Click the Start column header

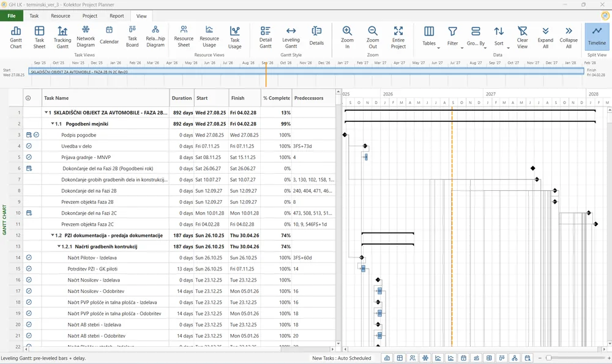pyautogui.click(x=211, y=98)
